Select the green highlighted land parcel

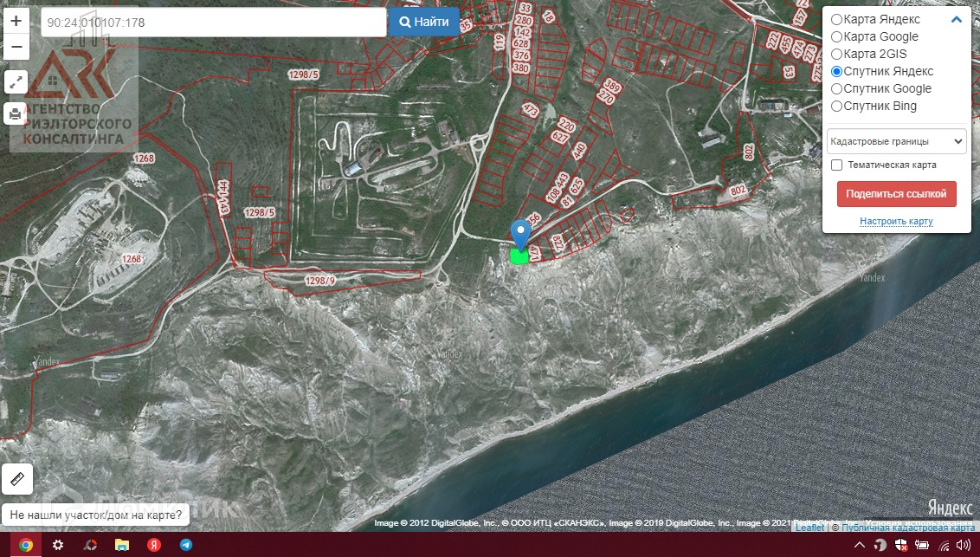coord(519,256)
